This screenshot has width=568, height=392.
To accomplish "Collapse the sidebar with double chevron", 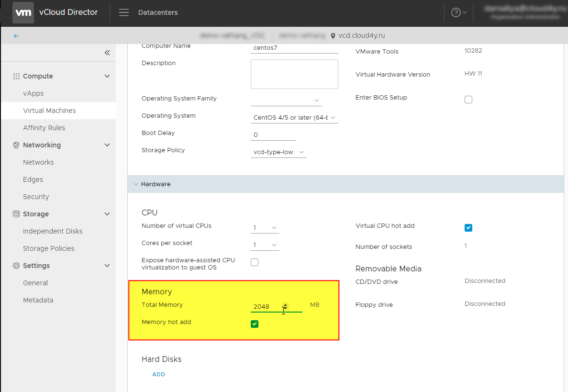I will (107, 53).
